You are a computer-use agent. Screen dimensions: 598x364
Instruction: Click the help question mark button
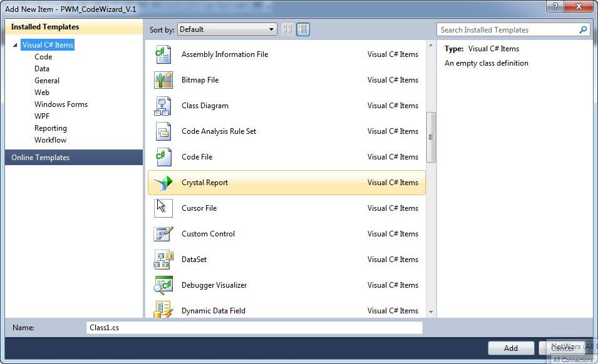click(x=555, y=6)
